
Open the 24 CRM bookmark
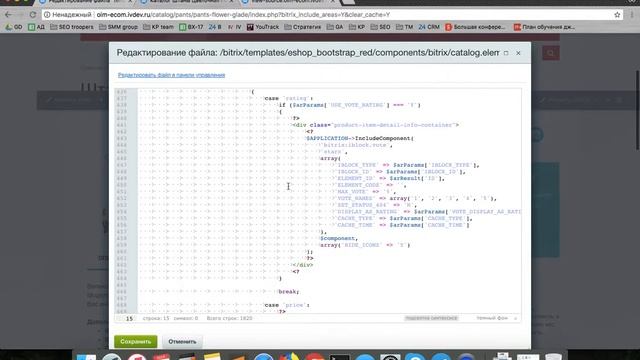point(429,27)
